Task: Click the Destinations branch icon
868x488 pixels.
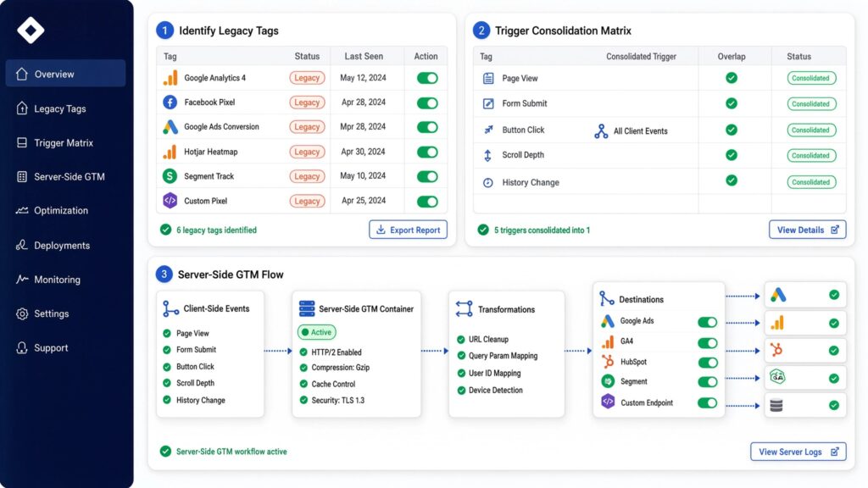Action: [607, 299]
